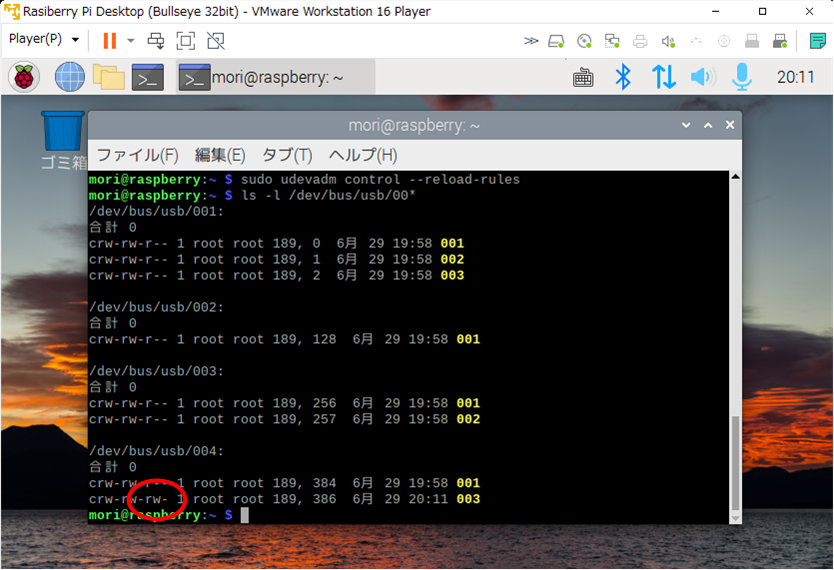The height and width of the screenshot is (570, 834).
Task: Select the mori@raspberry taskbar window button
Action: pos(275,77)
